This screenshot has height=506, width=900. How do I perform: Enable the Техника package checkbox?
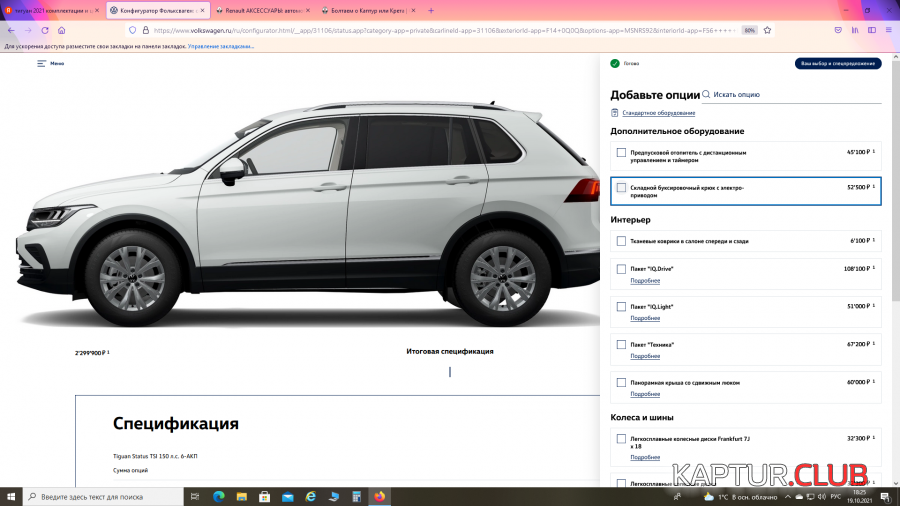pos(621,345)
